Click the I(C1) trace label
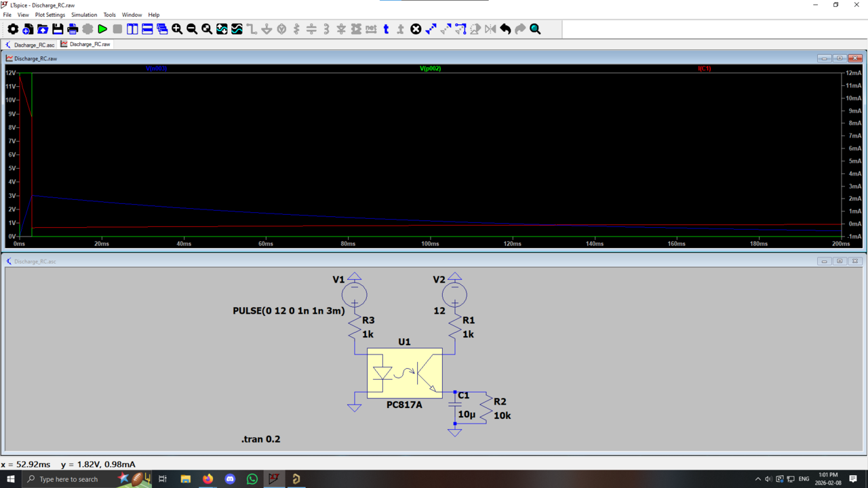 pyautogui.click(x=704, y=68)
